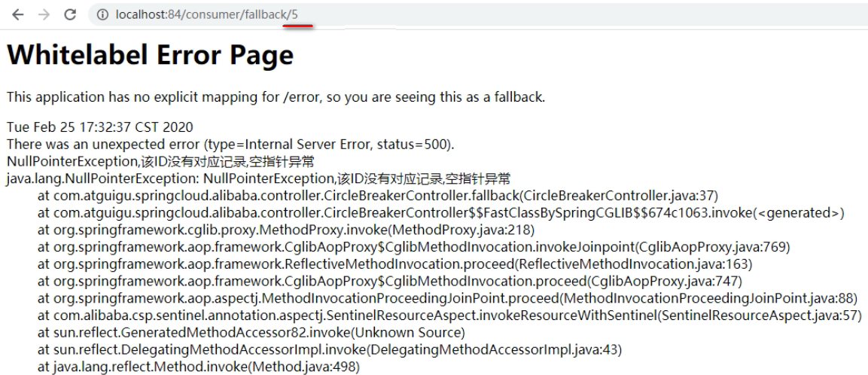
Task: Focus the localhost:84/consumer/fallback/5 address bar
Action: (476, 15)
